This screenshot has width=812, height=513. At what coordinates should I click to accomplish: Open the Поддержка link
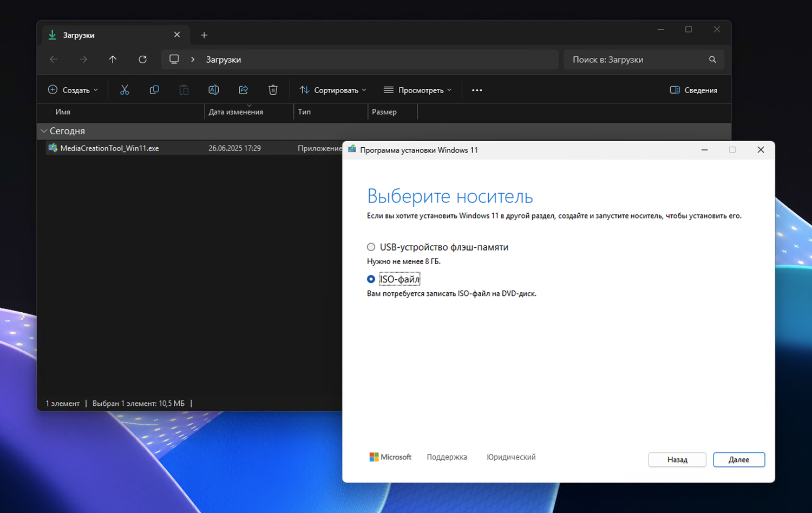click(447, 457)
